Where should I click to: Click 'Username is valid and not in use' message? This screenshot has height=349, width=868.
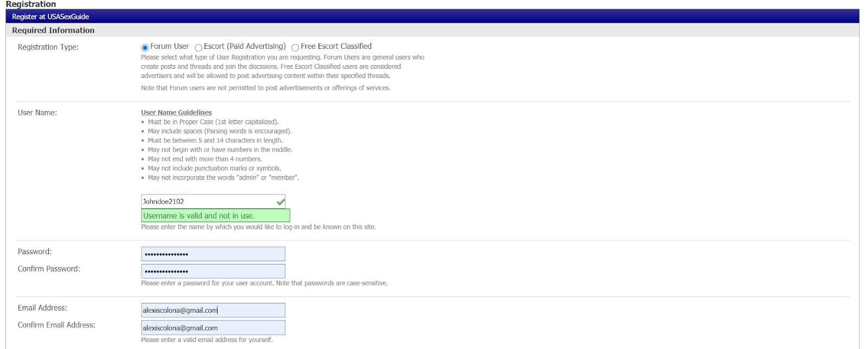tap(216, 216)
